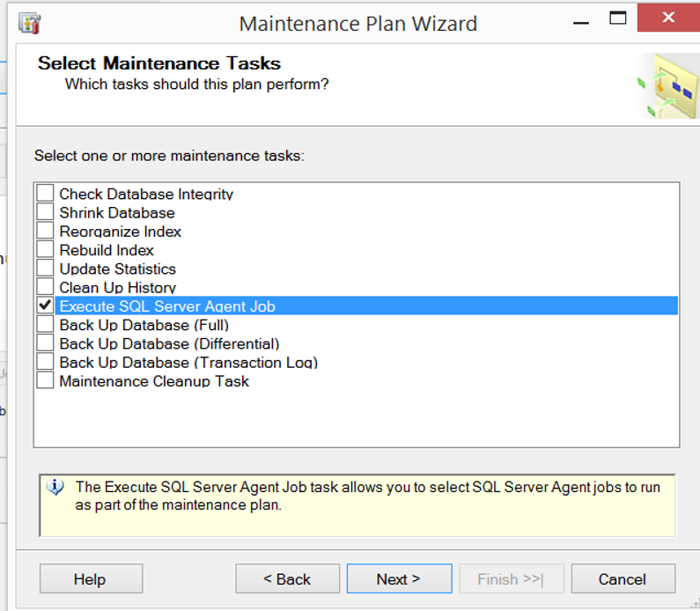Select the 'Clean Up History' list label

[x=118, y=288]
